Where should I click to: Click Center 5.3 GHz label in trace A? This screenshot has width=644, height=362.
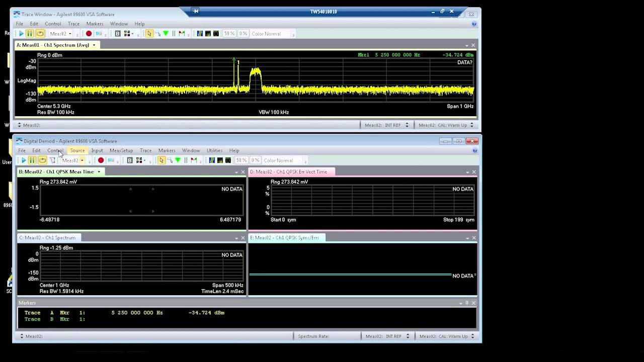(x=54, y=107)
